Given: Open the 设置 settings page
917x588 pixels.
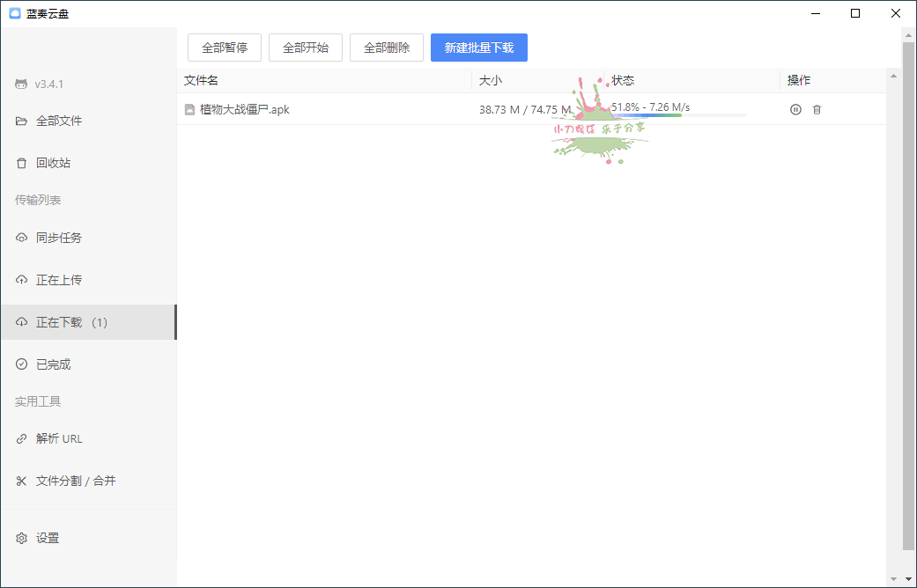Looking at the screenshot, I should [48, 537].
